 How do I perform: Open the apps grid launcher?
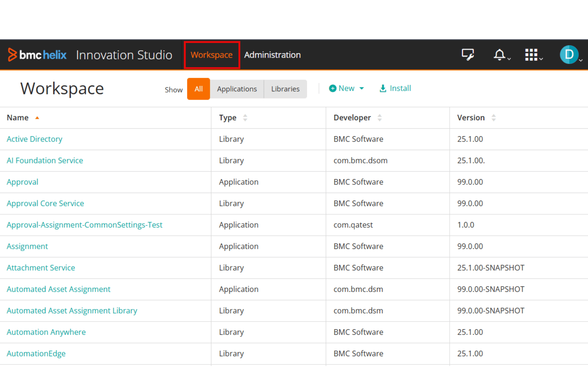531,55
